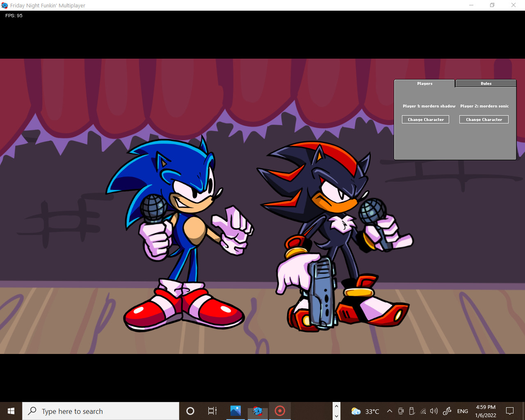Select the Players tab

coord(425,83)
